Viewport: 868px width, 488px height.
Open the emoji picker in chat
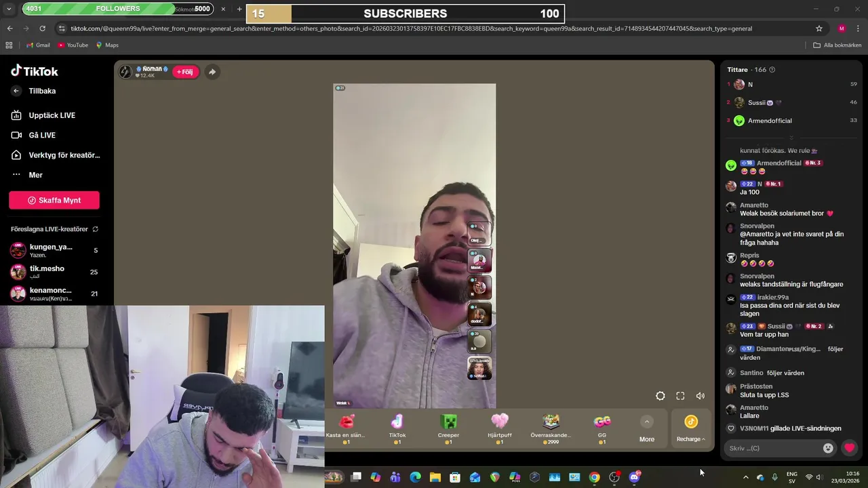828,448
